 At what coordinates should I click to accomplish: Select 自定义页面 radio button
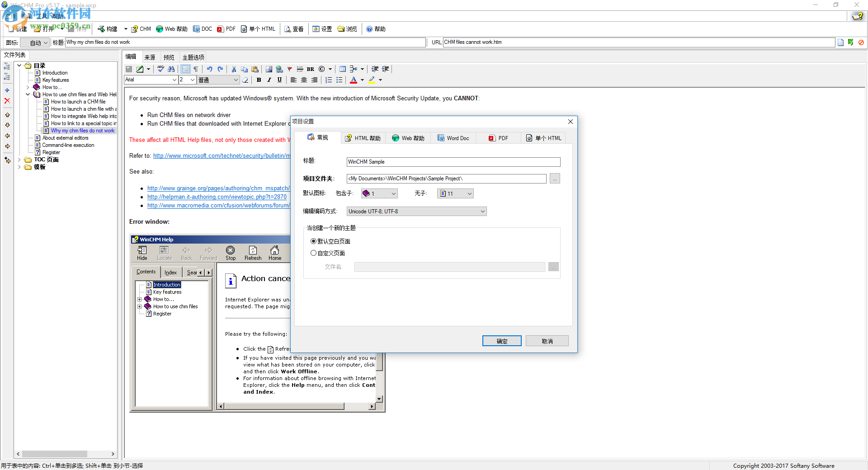(313, 253)
